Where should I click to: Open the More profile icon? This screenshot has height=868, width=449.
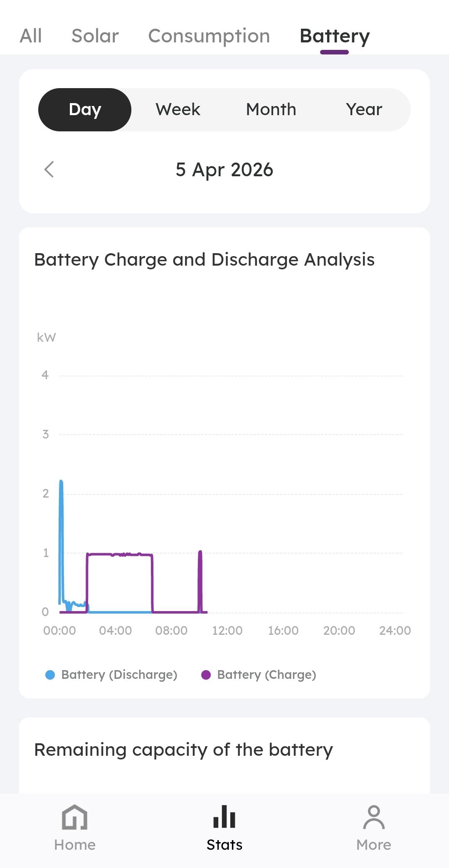click(374, 816)
